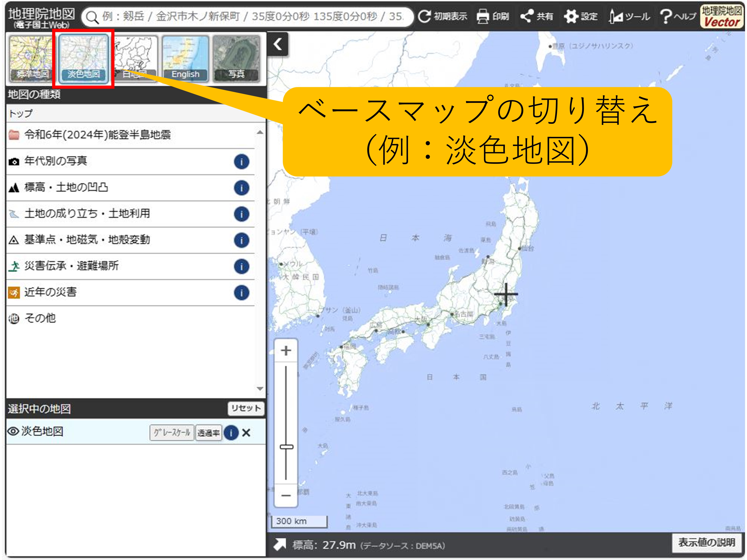Image resolution: width=747 pixels, height=560 pixels.
Task: Click the リセット button
Action: (246, 408)
